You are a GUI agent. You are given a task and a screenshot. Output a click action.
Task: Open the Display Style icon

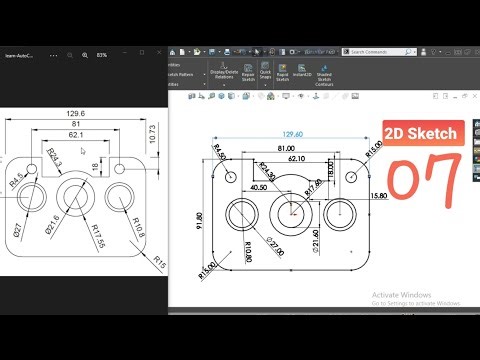click(x=246, y=96)
